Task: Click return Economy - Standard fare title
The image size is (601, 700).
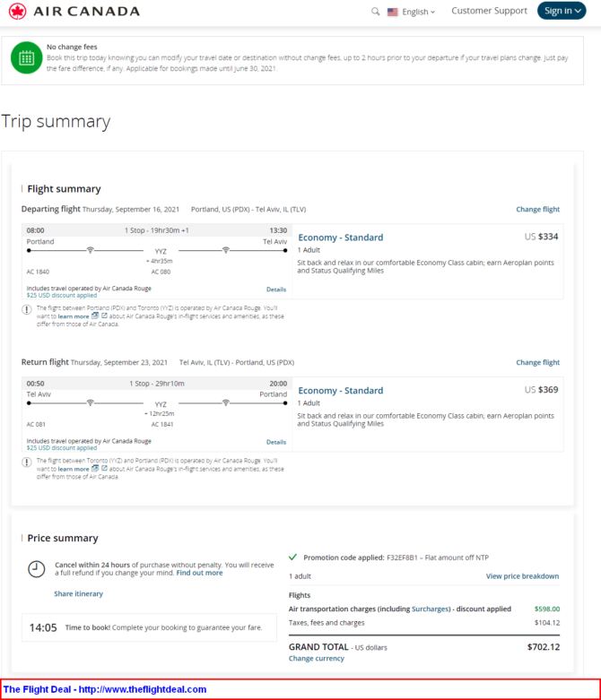Action: [x=341, y=391]
